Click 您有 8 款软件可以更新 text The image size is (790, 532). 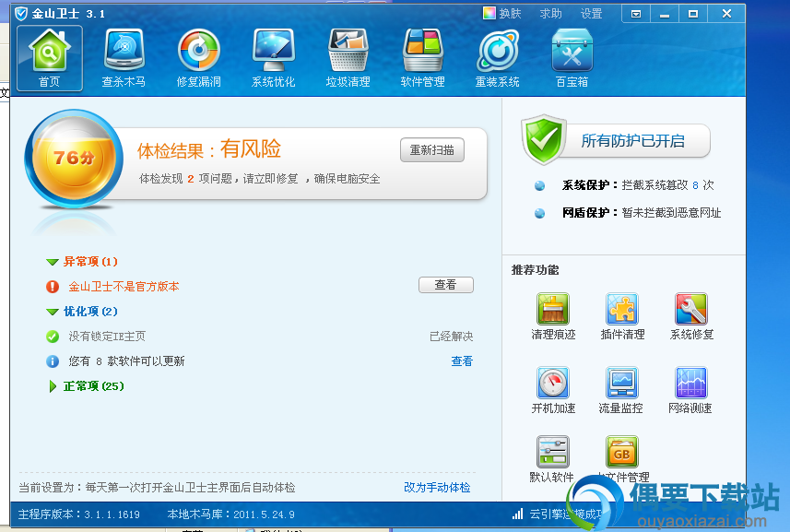(x=126, y=361)
